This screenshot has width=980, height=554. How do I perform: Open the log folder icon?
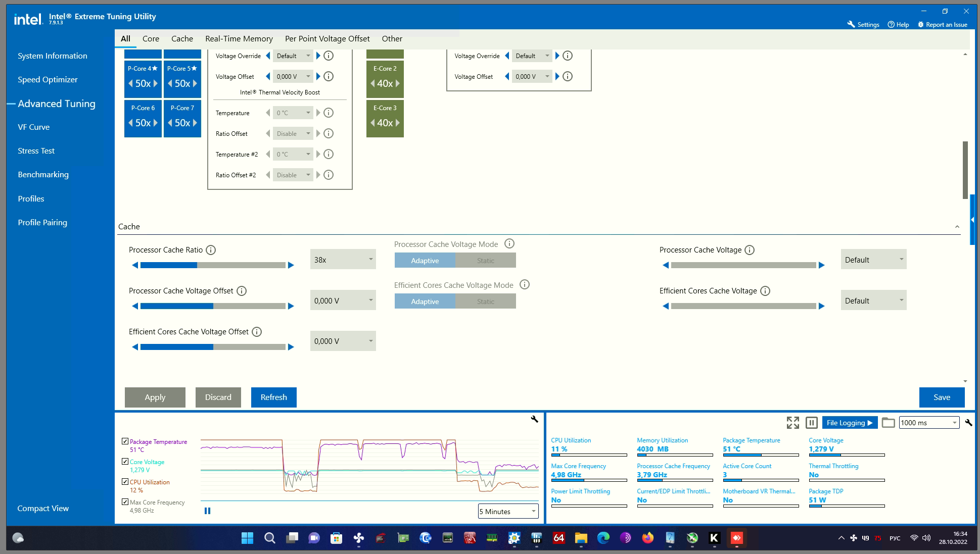click(x=888, y=423)
